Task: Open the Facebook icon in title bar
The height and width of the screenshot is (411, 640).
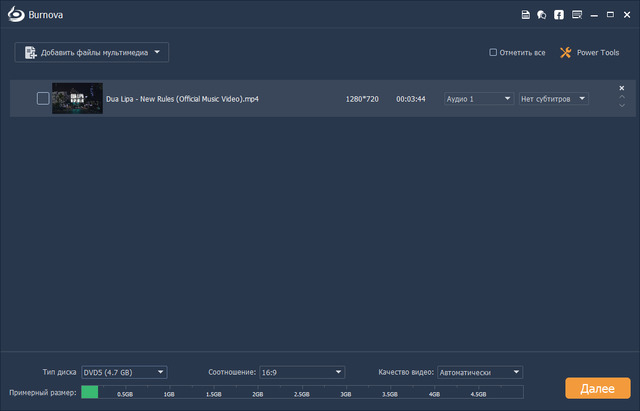Action: pos(558,15)
